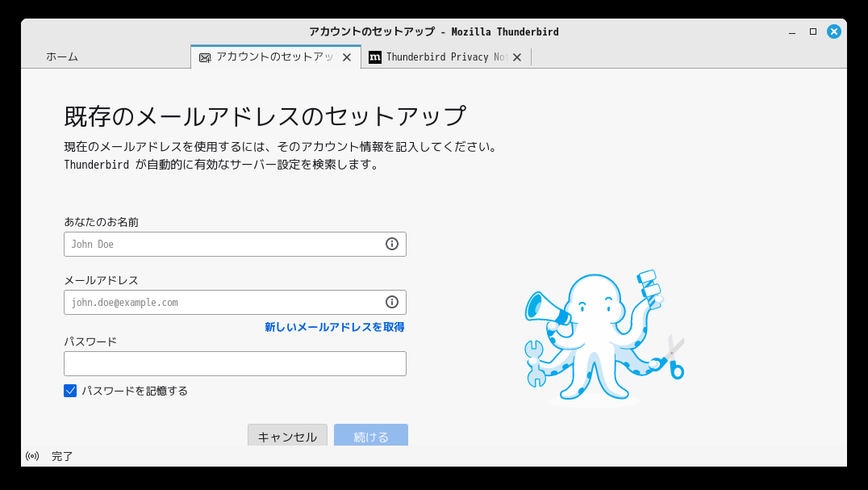Minimize the Thunderbird window
The image size is (868, 490).
[792, 32]
